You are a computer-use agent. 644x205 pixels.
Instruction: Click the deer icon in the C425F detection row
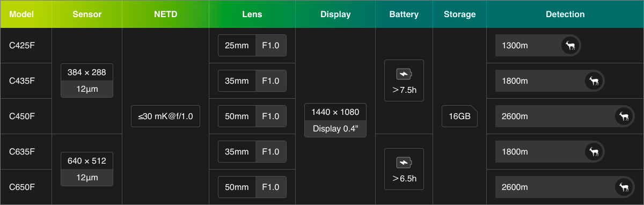pyautogui.click(x=569, y=46)
